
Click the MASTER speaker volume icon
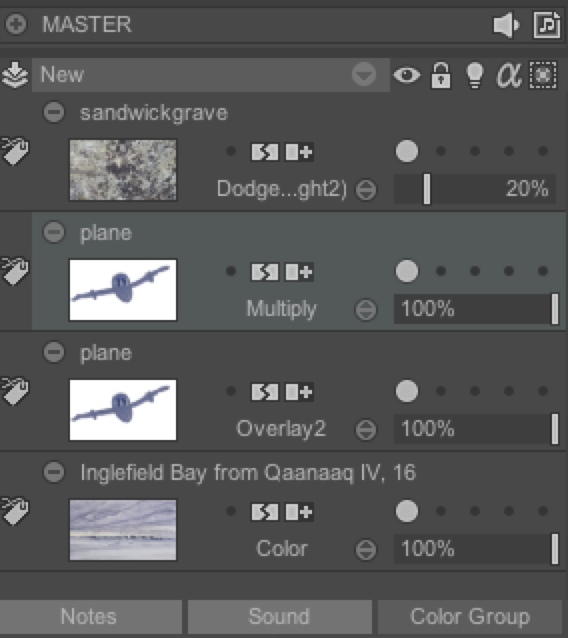point(506,25)
